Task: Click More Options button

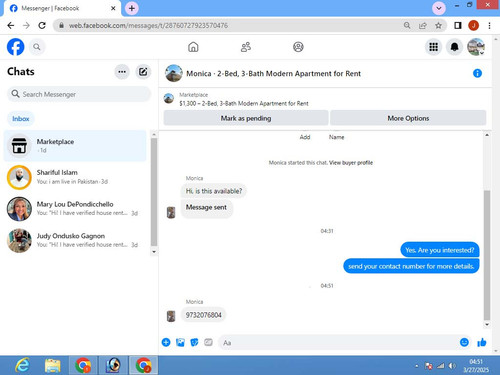Action: [408, 118]
